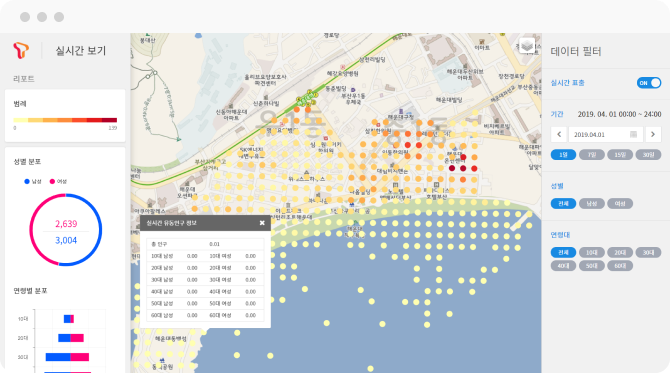Screen dimensions: 670x373
Task: Filter gender by 남성
Action: [591, 203]
